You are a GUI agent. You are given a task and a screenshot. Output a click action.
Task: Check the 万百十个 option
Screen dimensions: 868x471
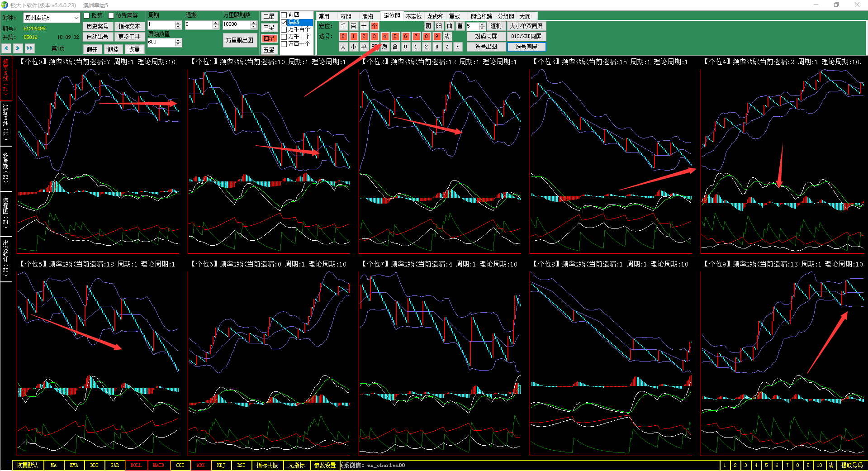point(284,44)
